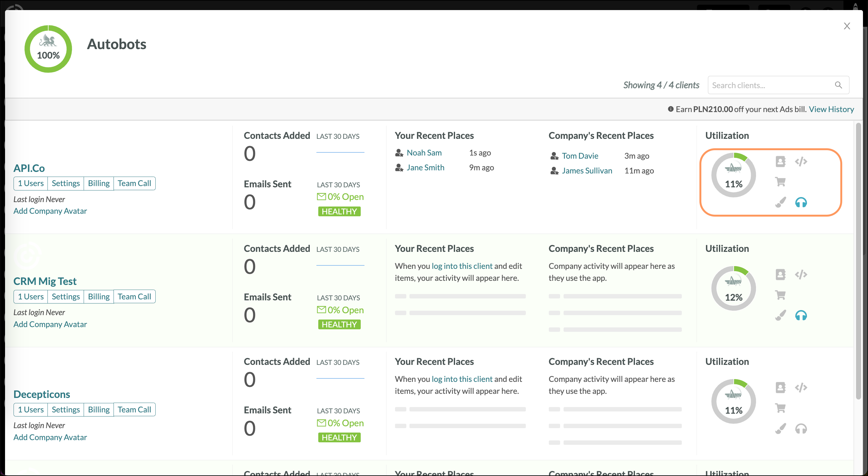Start Team Call for Decepticons
The image size is (868, 476).
coord(135,410)
